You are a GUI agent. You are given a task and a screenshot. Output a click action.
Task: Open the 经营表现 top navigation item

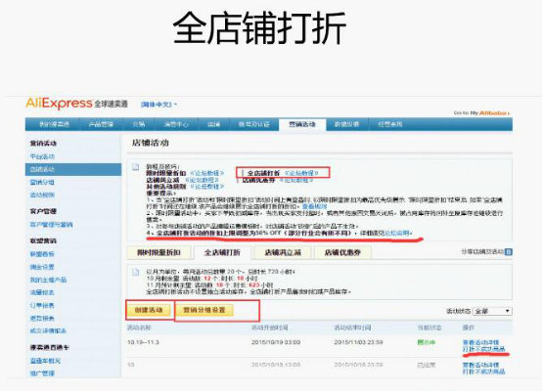click(390, 124)
